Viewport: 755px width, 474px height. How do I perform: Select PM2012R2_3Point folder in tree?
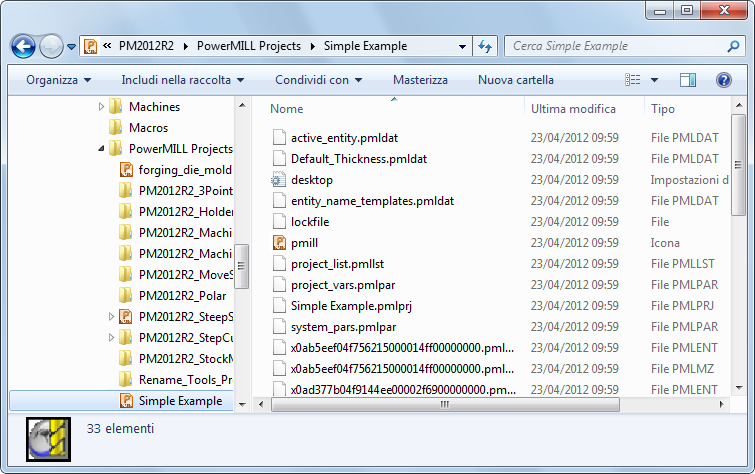tap(185, 191)
